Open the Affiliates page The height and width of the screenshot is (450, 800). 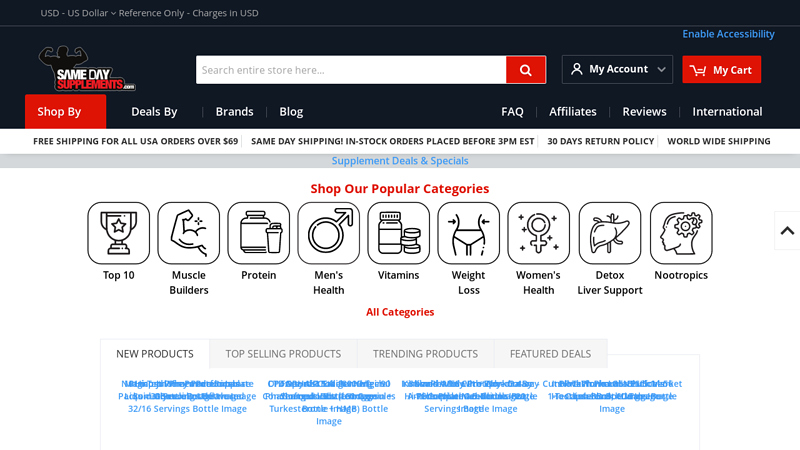(572, 111)
